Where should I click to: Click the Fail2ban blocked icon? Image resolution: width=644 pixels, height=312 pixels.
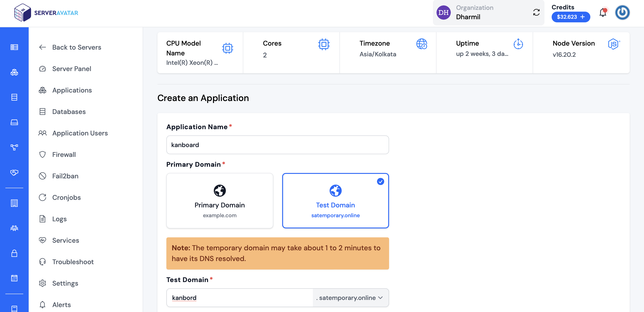42,176
